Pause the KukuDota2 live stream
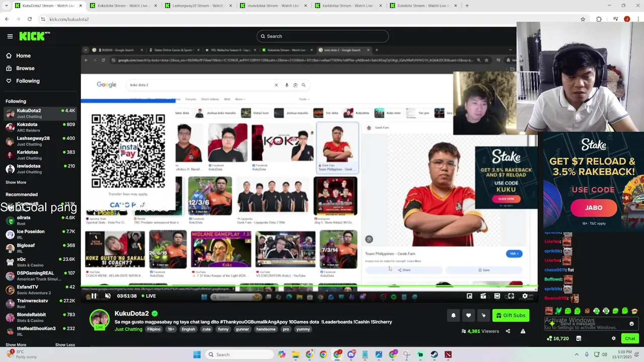 (x=94, y=296)
